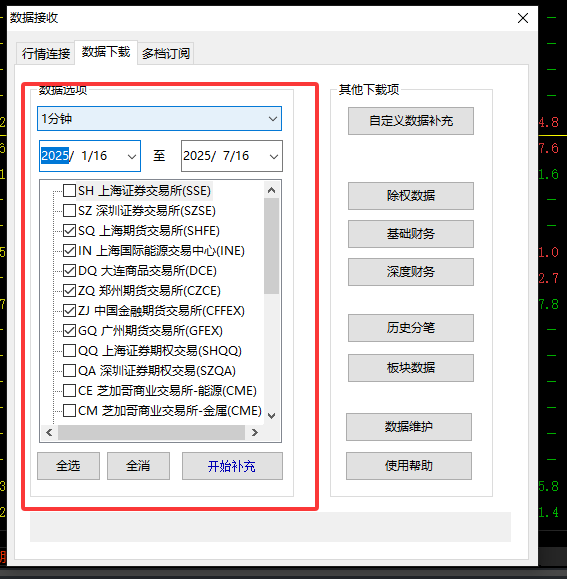Open end date 2025/7/16 calendar dropdown
The image size is (567, 579).
[274, 156]
